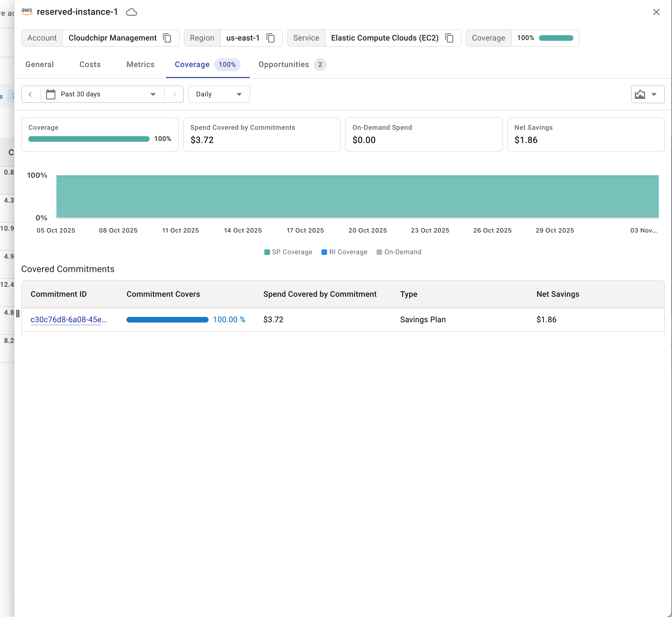Click the AWS logo icon
The width and height of the screenshot is (672, 617).
tap(27, 12)
